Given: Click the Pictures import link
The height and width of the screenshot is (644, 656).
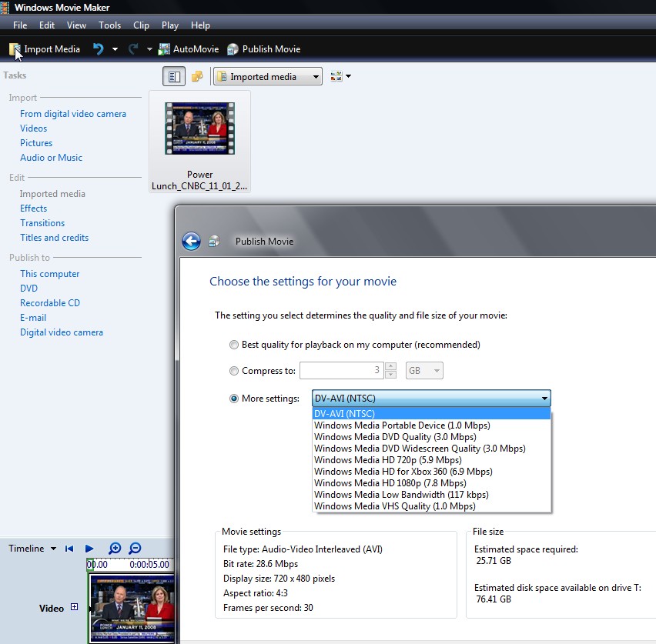Looking at the screenshot, I should pyautogui.click(x=36, y=143).
